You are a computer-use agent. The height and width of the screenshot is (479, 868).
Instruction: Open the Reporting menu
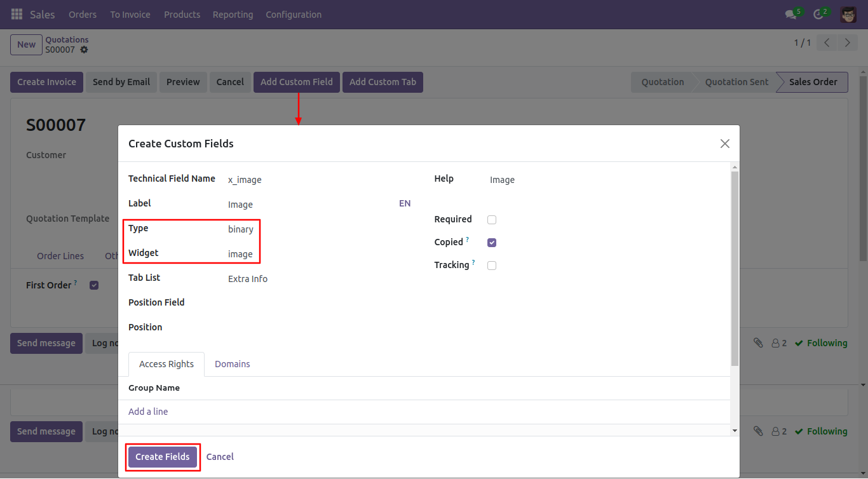coord(233,14)
